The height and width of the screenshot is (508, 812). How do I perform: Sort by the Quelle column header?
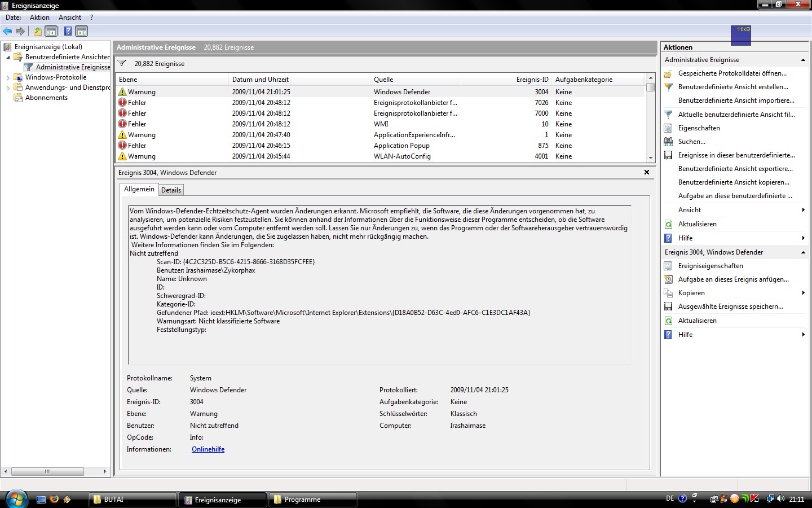416,80
